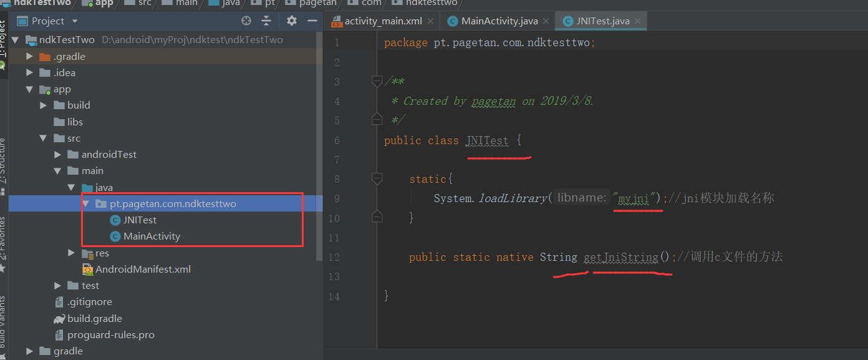Image resolution: width=868 pixels, height=360 pixels.
Task: Click the locate/scroll-from-source crosshair icon
Action: click(246, 21)
